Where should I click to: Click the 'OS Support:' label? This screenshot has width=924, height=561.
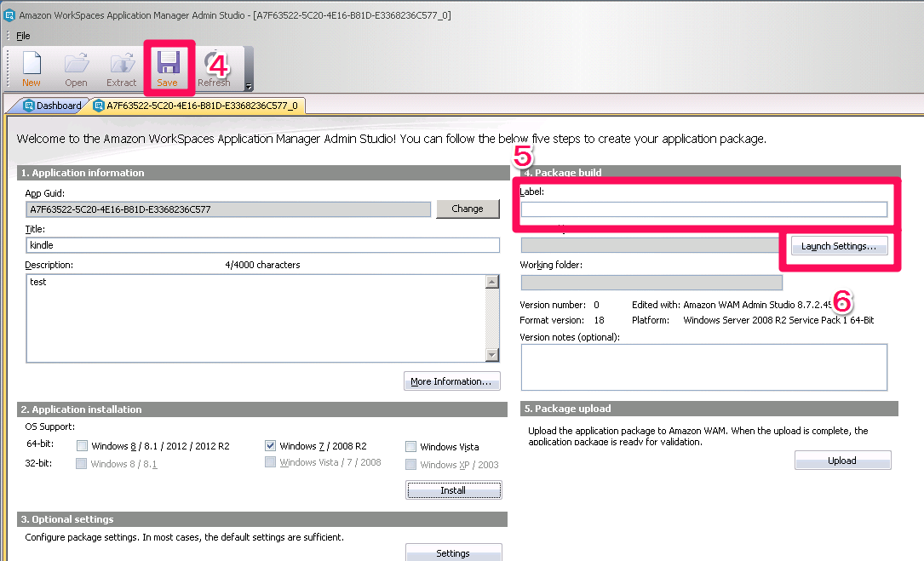coord(50,426)
